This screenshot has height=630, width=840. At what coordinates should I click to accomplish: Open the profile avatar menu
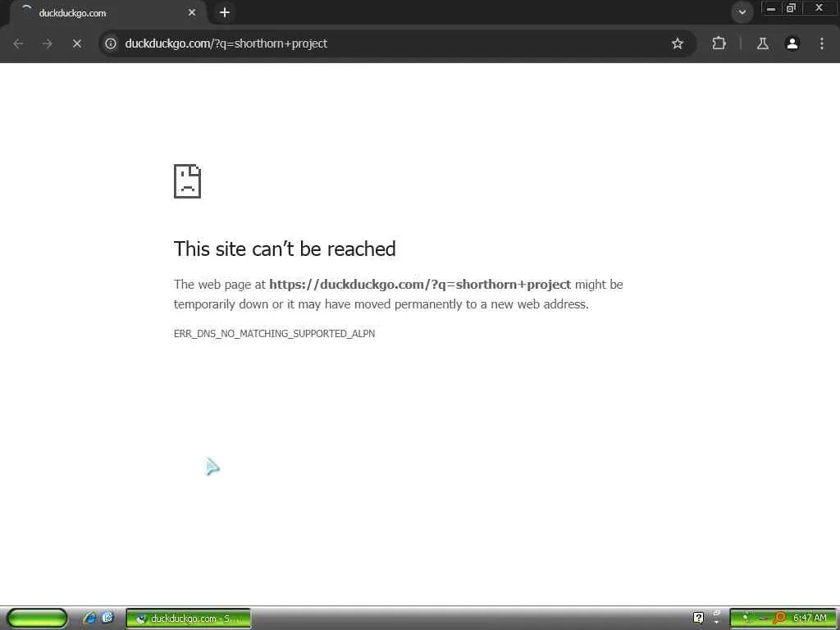coord(792,44)
